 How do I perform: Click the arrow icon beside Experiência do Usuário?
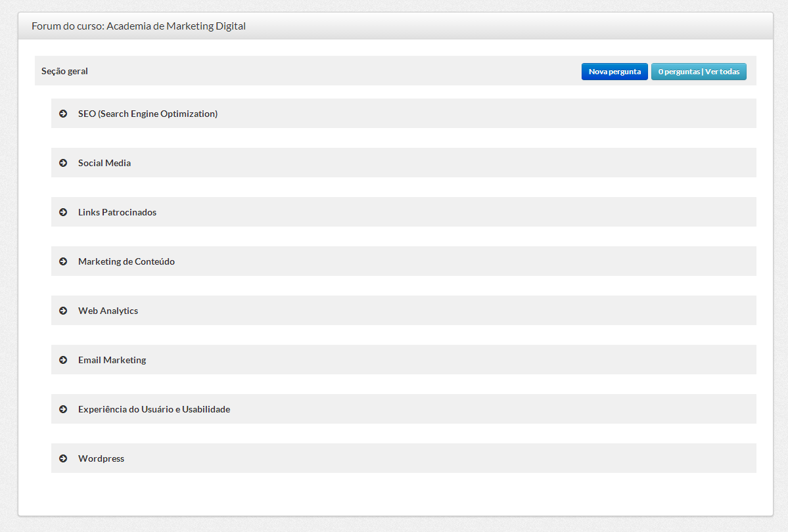point(63,409)
